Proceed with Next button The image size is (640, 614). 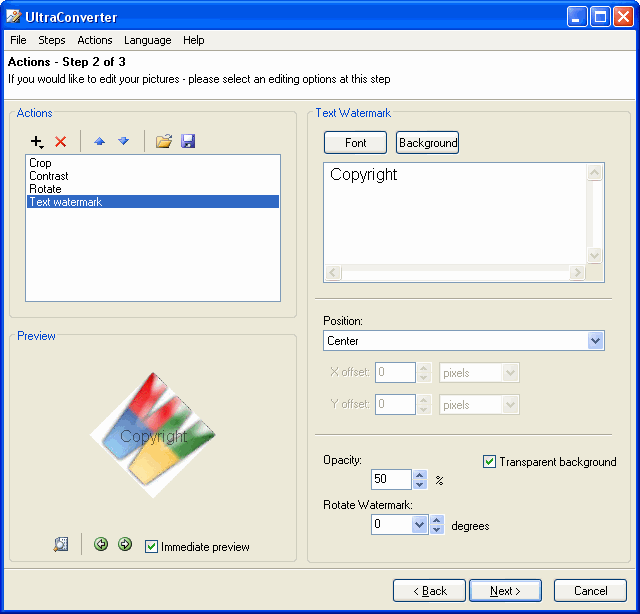coord(505,590)
